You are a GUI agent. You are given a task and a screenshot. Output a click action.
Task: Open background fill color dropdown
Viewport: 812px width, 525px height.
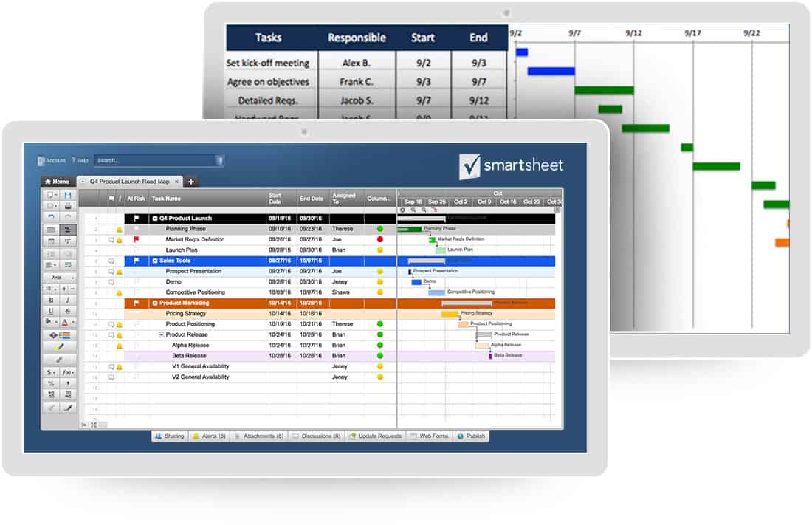point(52,322)
